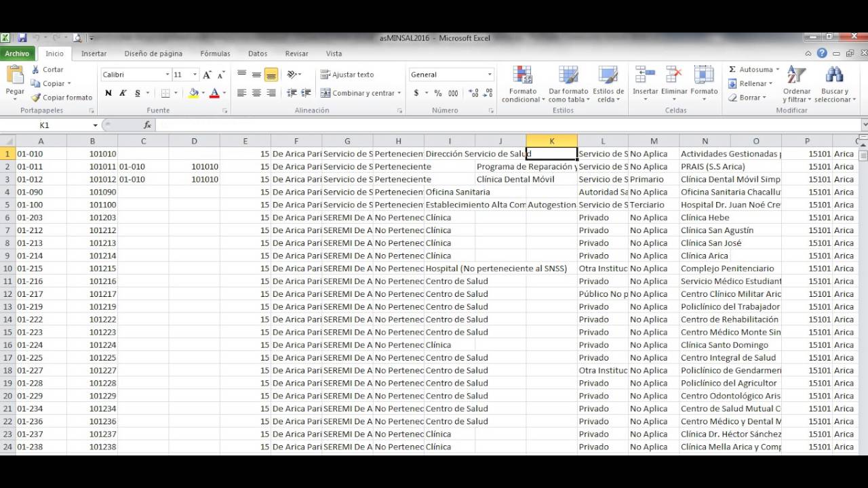Align text to top of cell
The width and height of the screenshot is (868, 488).
[x=241, y=74]
